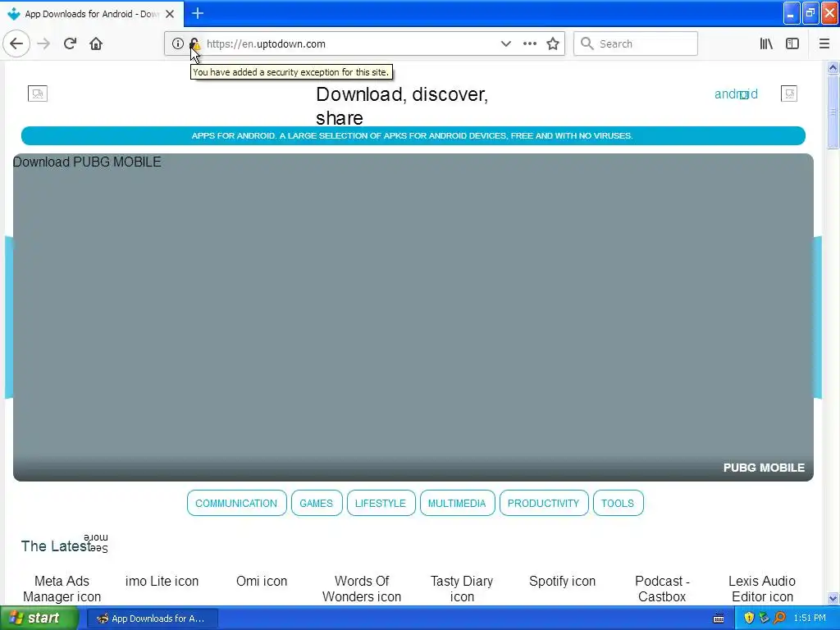Close the App Downloads tab
The height and width of the screenshot is (630, 840).
[170, 14]
